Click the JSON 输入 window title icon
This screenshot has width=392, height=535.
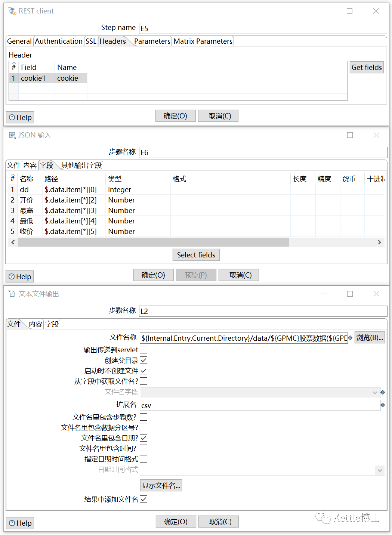(12, 135)
